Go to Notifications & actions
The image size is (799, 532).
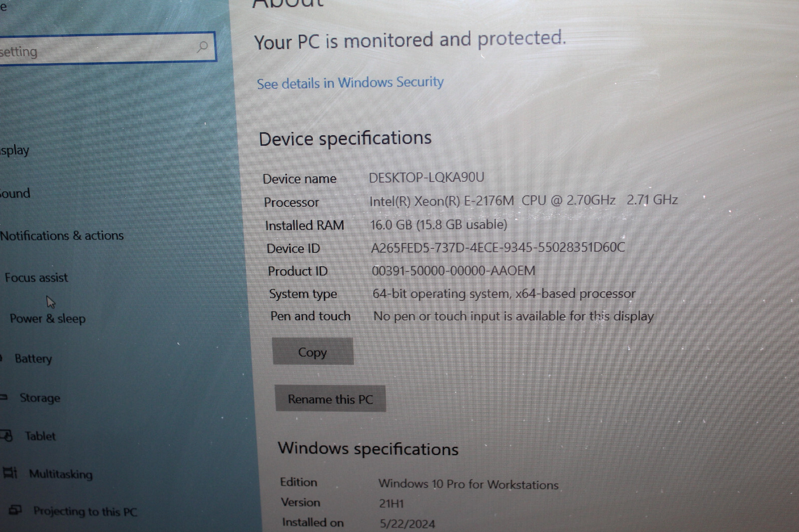(61, 236)
